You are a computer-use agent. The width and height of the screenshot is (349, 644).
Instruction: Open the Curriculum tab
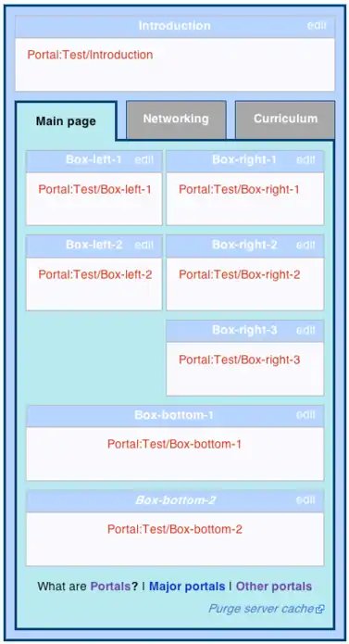(x=285, y=120)
